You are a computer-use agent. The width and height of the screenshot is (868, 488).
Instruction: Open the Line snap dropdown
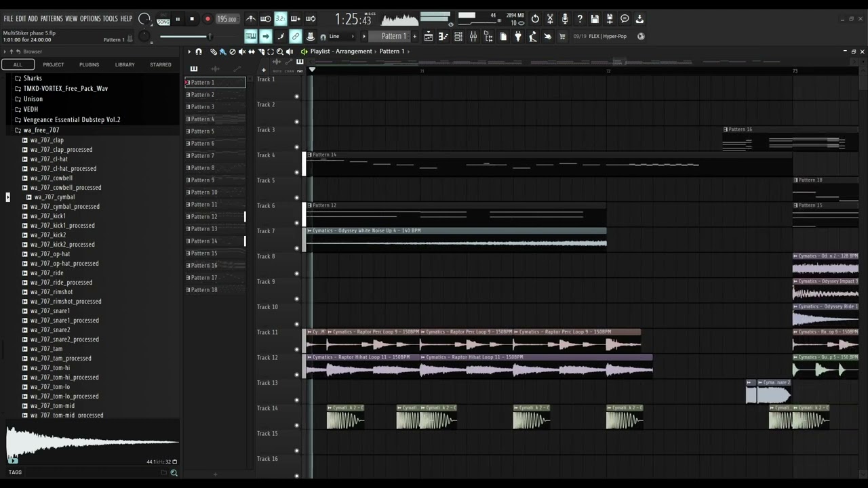pyautogui.click(x=341, y=36)
